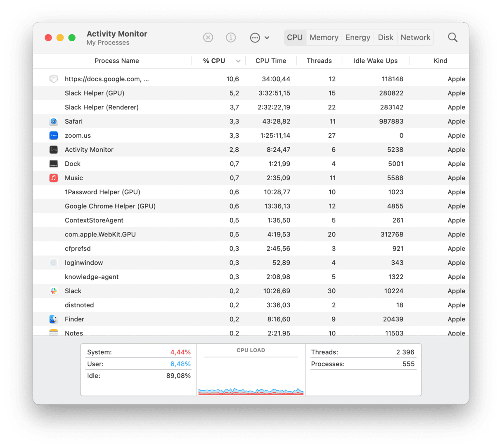The image size is (502, 448).
Task: Click the Threads 2 396 total
Action: click(x=405, y=352)
